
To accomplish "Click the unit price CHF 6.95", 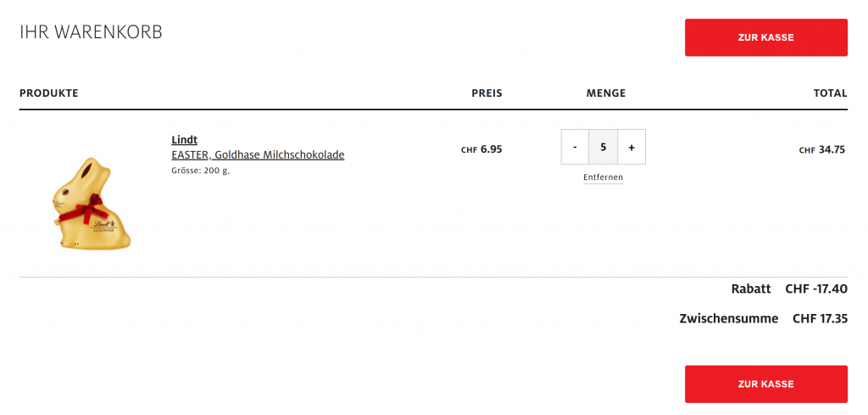I will tap(481, 149).
